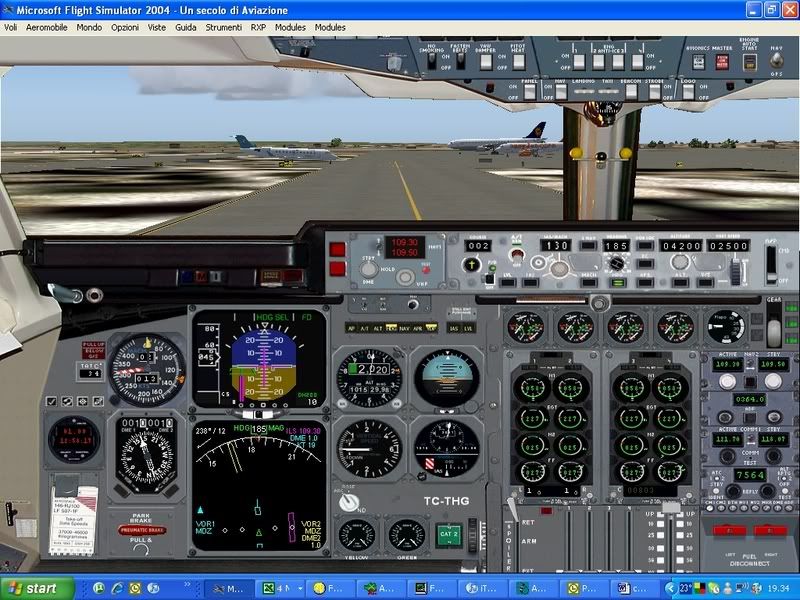
Task: Click the transponder code 7564
Action: click(x=750, y=475)
